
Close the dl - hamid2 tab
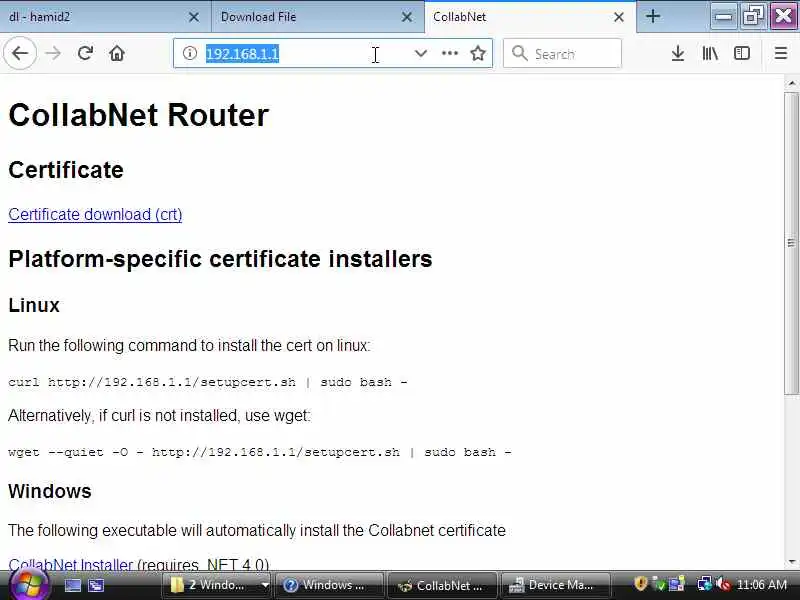(194, 17)
